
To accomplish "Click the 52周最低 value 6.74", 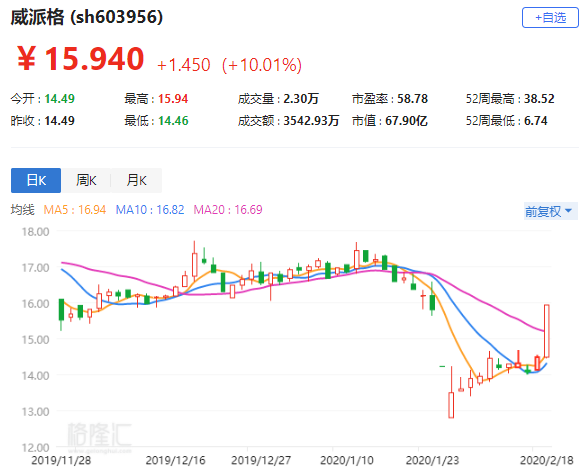I will tap(536, 121).
